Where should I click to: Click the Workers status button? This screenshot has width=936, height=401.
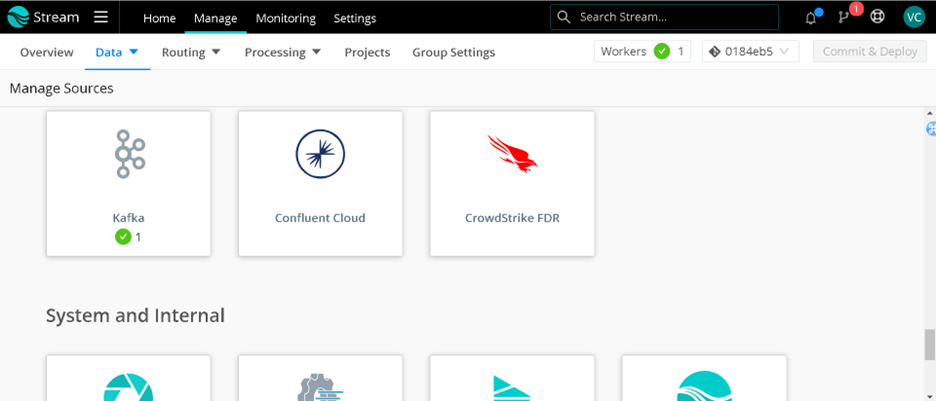pos(642,51)
